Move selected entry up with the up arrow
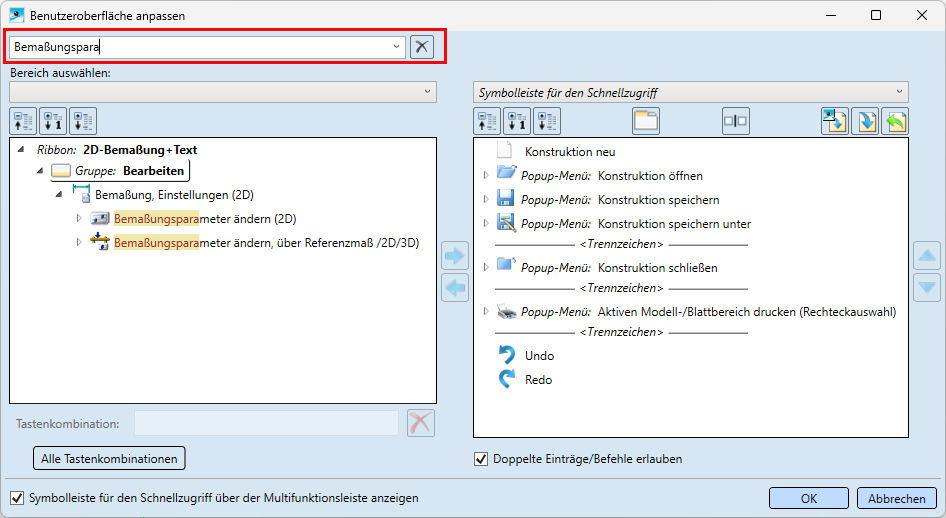Screen dimensions: 946x518 (927, 256)
